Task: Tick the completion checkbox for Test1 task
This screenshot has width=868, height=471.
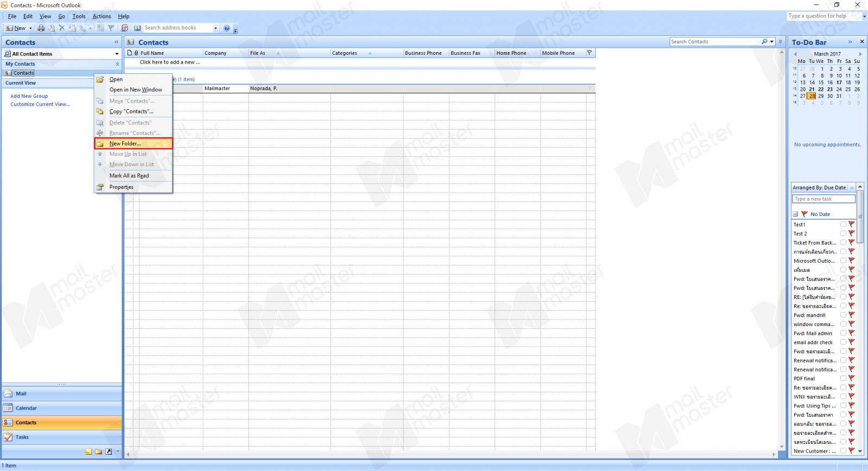Action: coord(843,224)
